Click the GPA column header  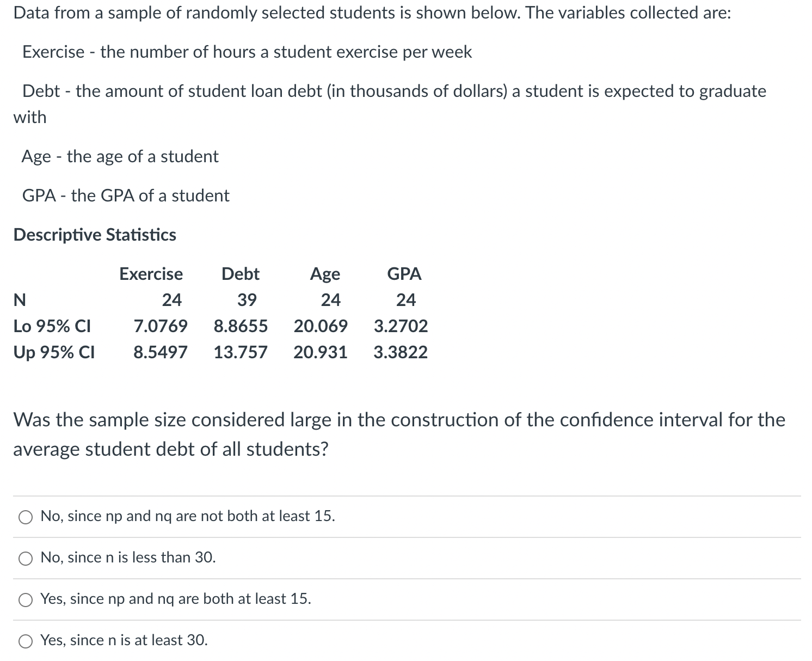[x=404, y=274]
